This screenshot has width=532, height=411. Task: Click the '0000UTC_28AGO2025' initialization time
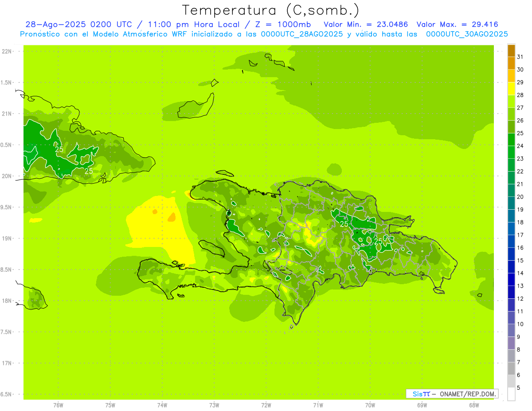(301, 34)
